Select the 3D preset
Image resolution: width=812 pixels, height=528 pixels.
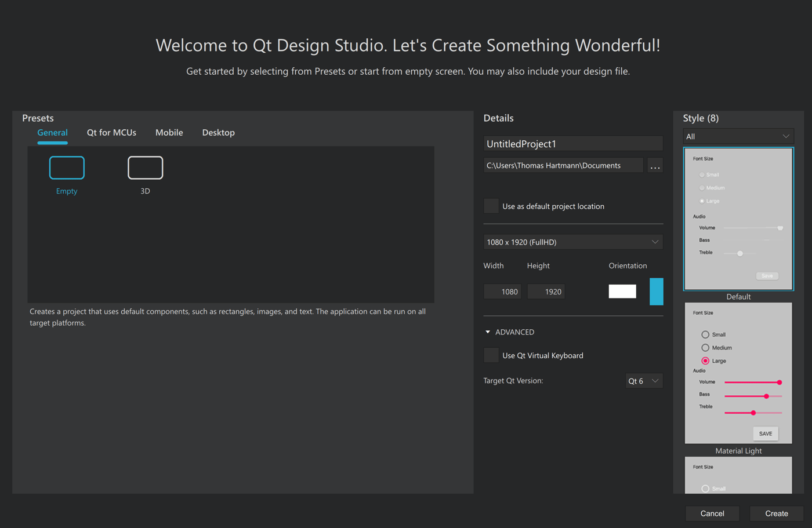pyautogui.click(x=145, y=167)
